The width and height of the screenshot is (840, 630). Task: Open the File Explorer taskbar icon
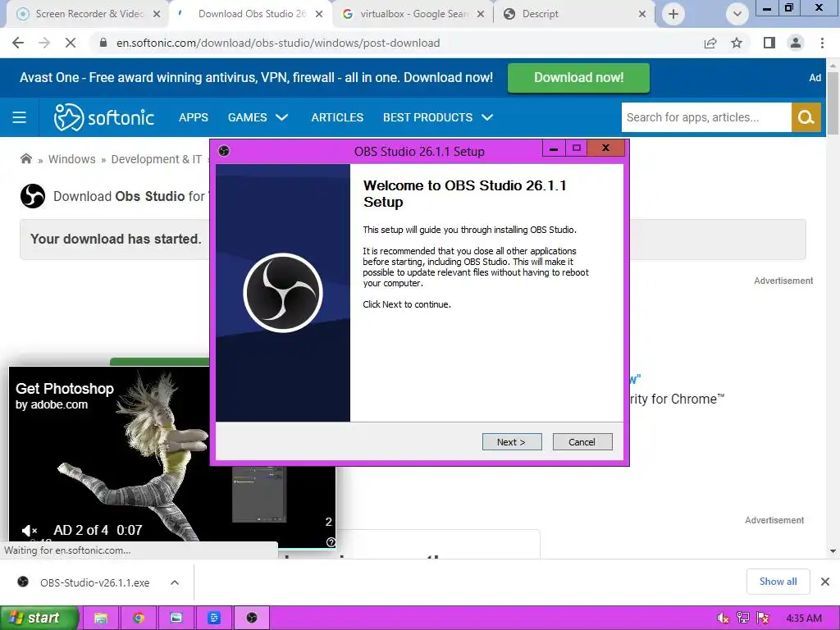(101, 618)
